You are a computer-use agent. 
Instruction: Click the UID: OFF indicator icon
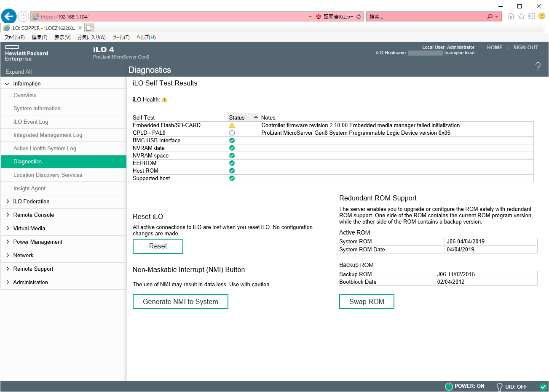coord(500,387)
